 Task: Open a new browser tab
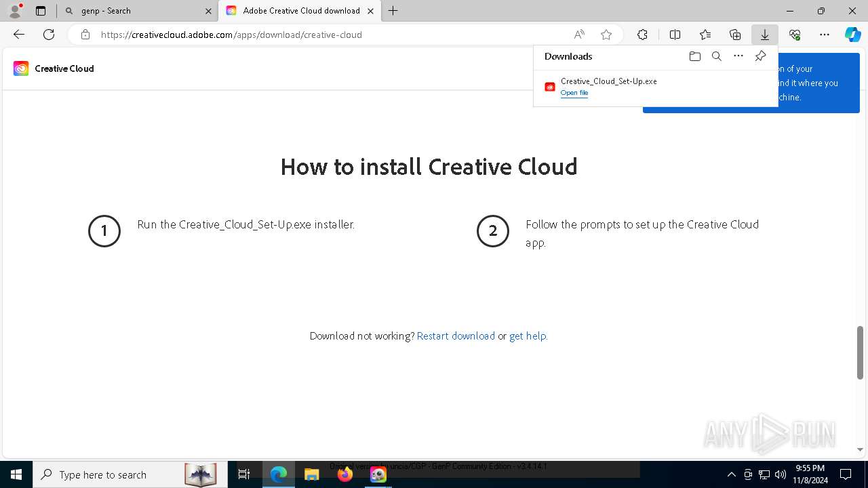pos(393,11)
